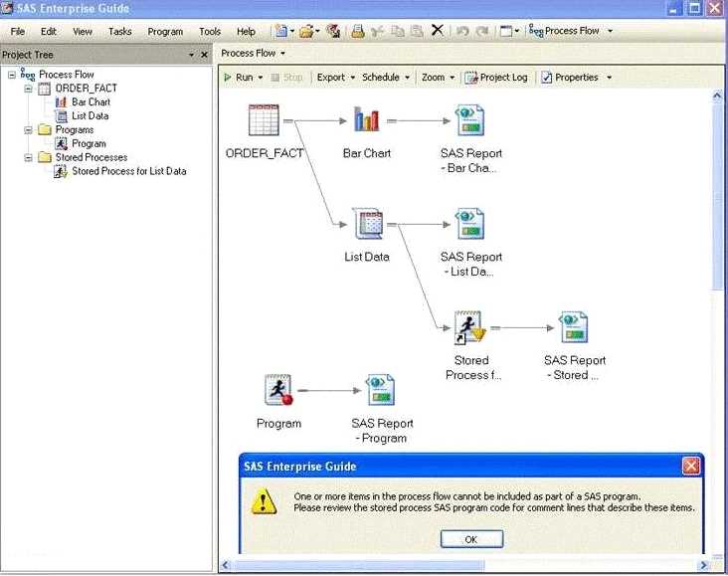The image size is (728, 576).
Task: Open the Tools menu
Action: pyautogui.click(x=210, y=32)
